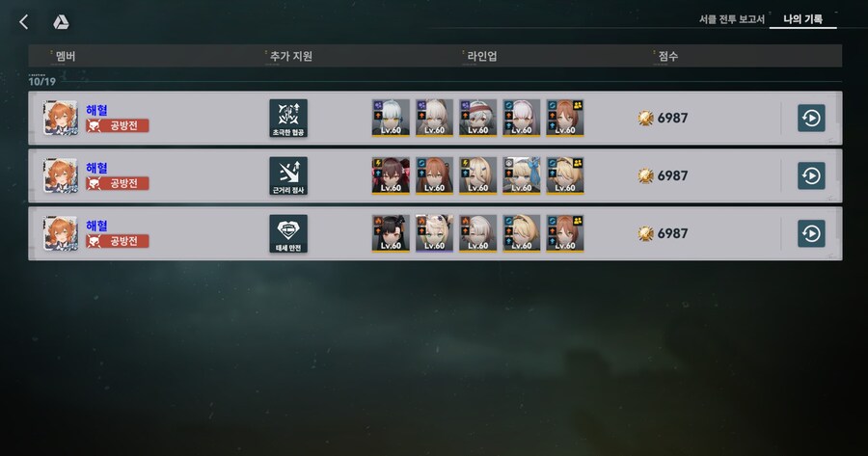Replay the second battle record
The height and width of the screenshot is (456, 868).
[811, 176]
